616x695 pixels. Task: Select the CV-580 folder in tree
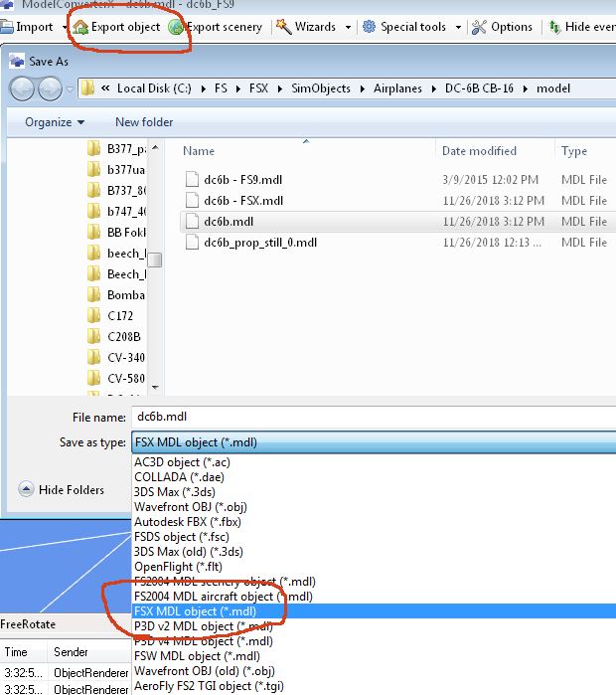(x=117, y=378)
